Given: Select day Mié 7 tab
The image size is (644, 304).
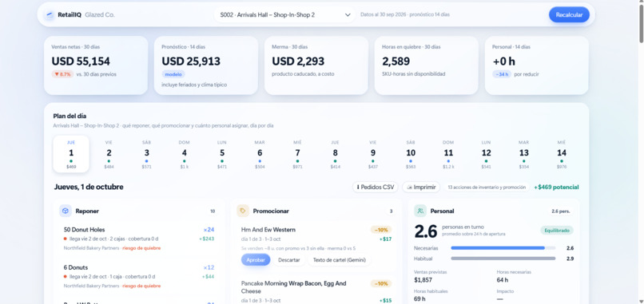Looking at the screenshot, I should [x=297, y=154].
